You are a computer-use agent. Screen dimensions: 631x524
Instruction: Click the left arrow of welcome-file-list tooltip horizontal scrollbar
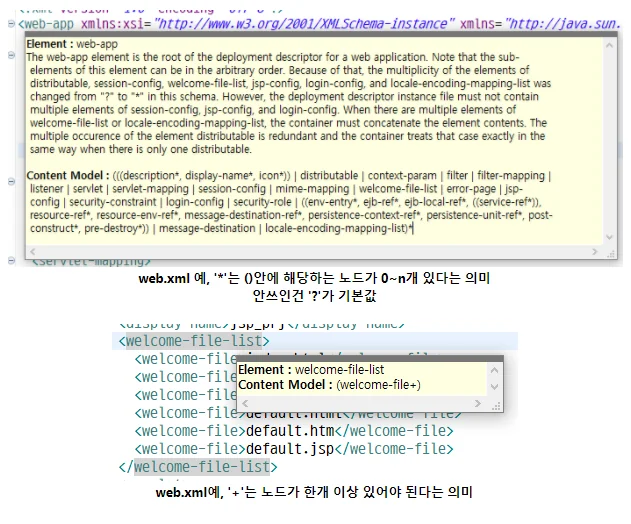[245, 403]
